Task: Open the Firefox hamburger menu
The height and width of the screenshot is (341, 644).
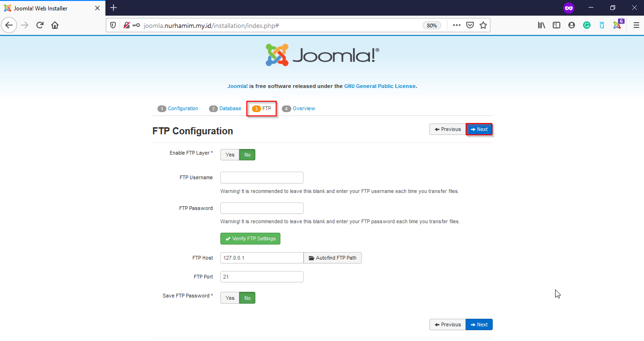Action: [636, 25]
